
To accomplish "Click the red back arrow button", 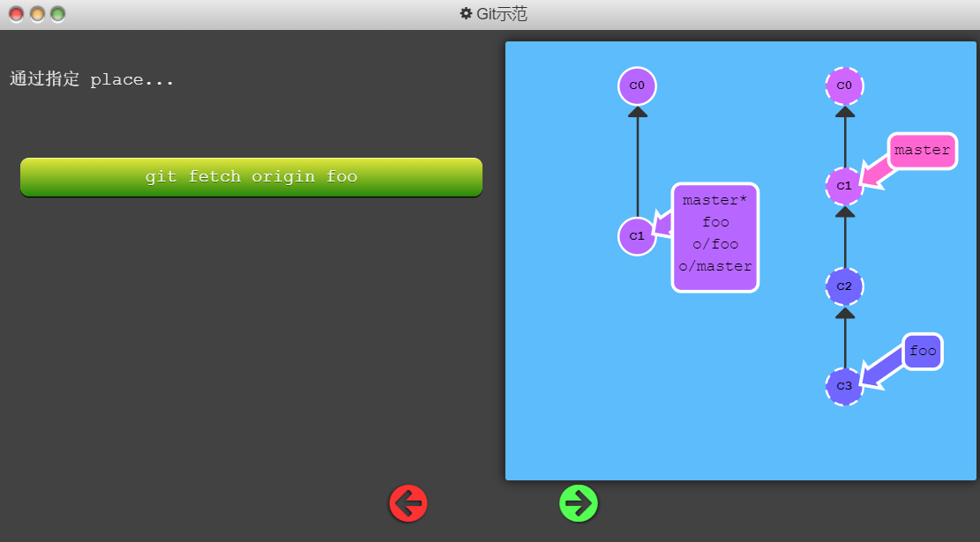I will (408, 503).
